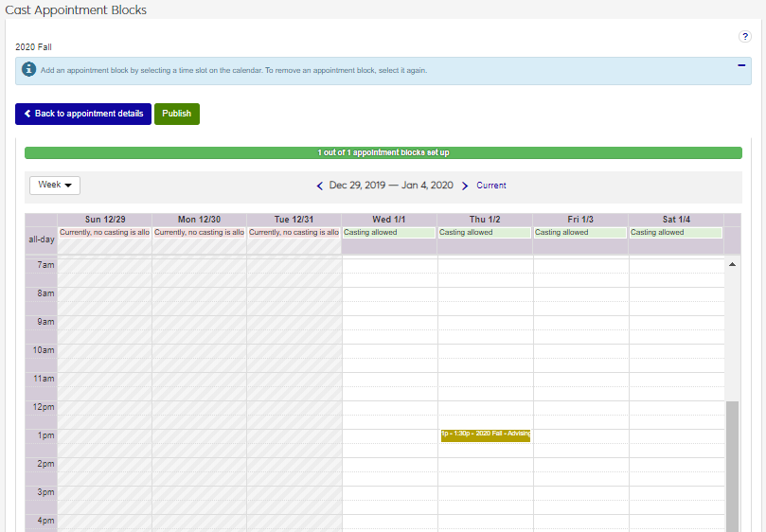Screen dimensions: 766x532
Task: Click the appointment blocks progress bar
Action: (383, 152)
